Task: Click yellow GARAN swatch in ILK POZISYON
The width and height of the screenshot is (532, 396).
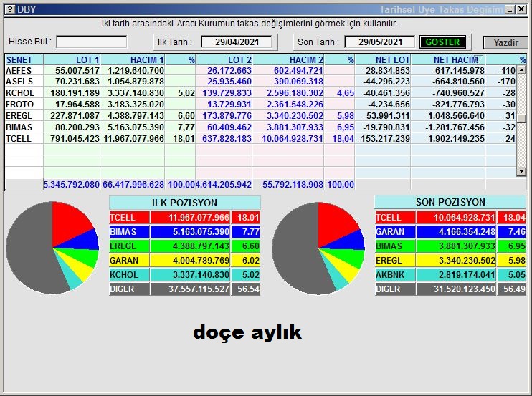Action: (x=129, y=261)
